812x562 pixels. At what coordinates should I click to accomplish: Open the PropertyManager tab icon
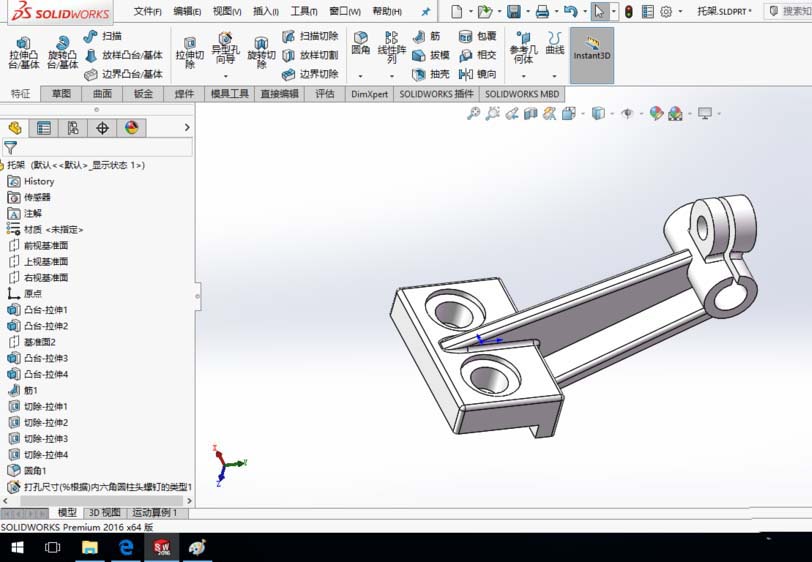pos(44,128)
